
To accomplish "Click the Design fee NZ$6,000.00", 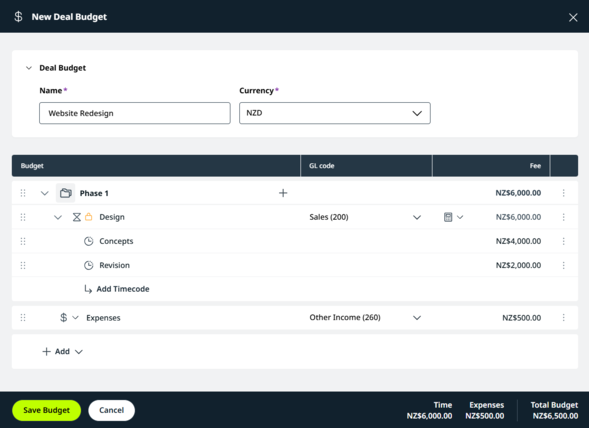I will (518, 217).
